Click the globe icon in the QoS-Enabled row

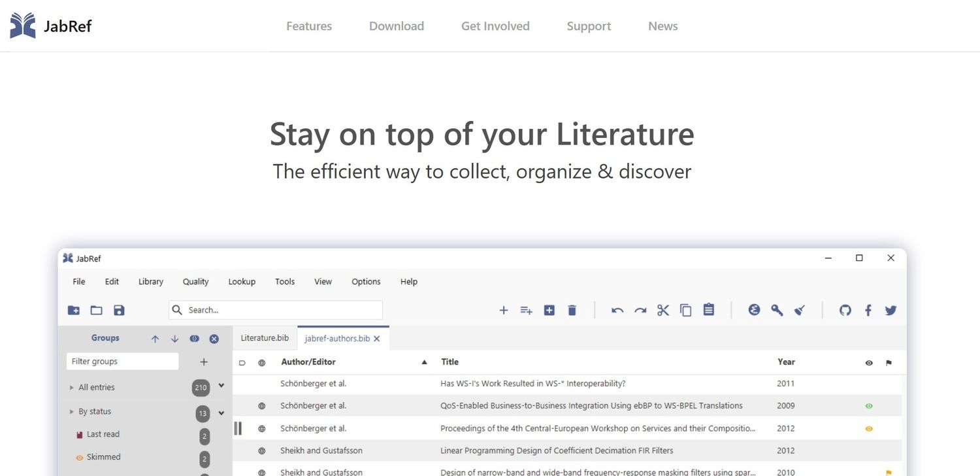262,406
